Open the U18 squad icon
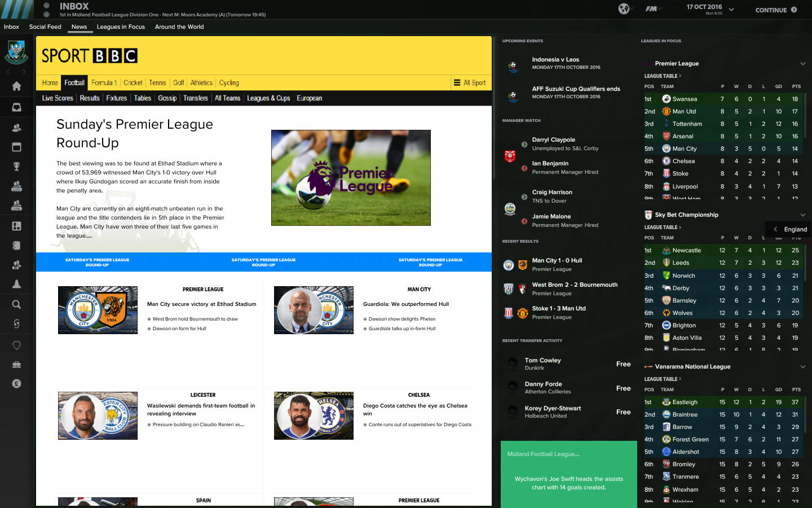This screenshot has height=508, width=812. coord(16,205)
